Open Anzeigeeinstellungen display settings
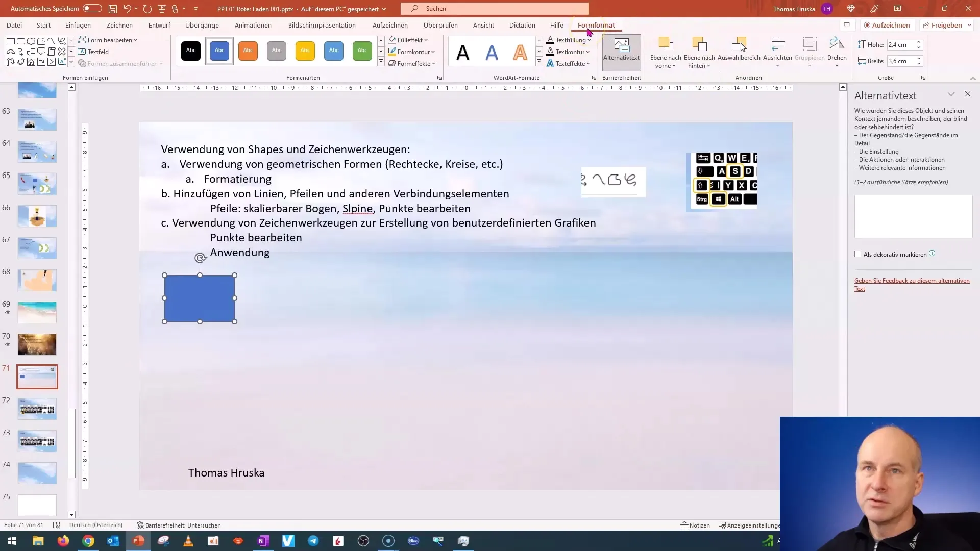The height and width of the screenshot is (551, 980). pos(749,525)
